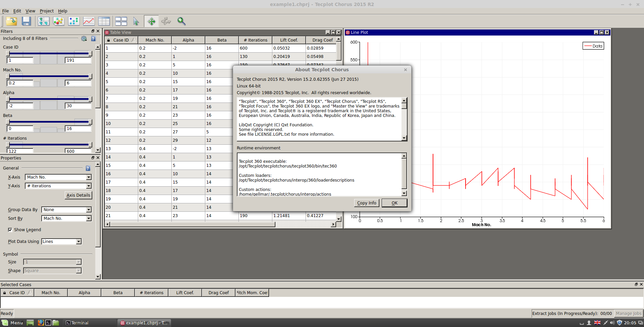
Task: Click Selected Cases Mach No. column header
Action: (x=51, y=293)
